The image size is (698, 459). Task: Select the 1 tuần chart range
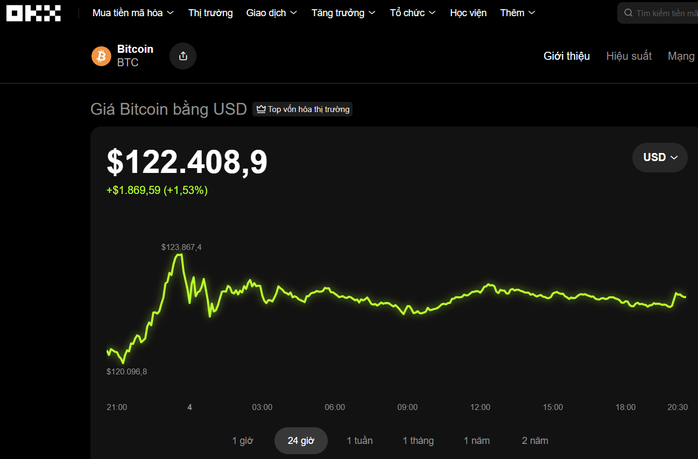click(361, 440)
